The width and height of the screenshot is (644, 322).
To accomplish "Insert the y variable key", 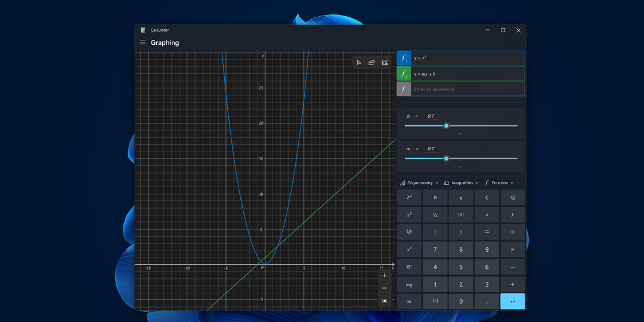I will coord(513,215).
